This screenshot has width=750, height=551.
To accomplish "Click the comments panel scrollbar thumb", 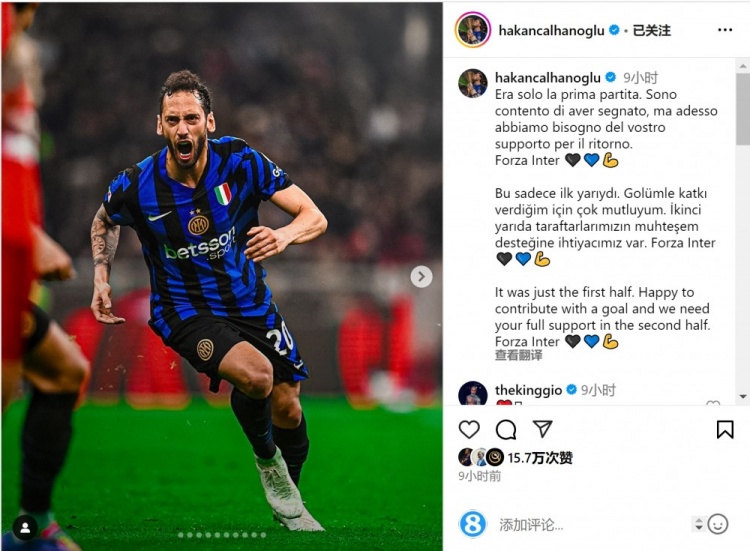I will point(743,108).
